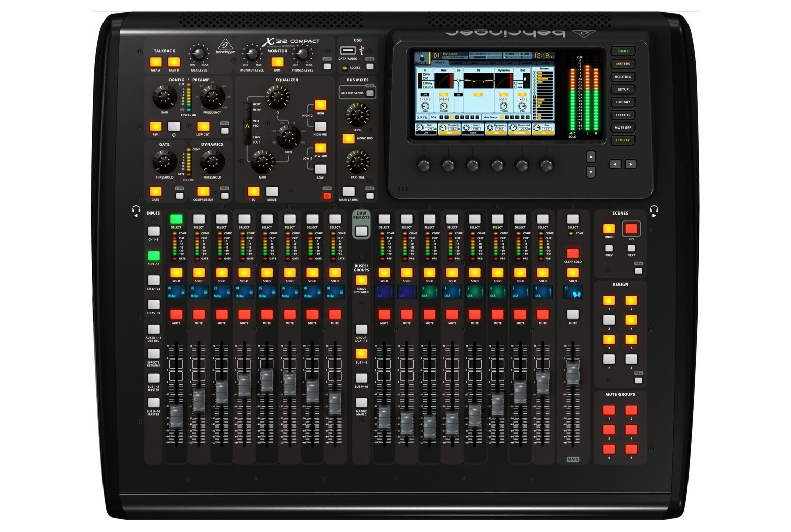Select input layer CH 25-32
Viewport: 791px width, 532px height.
(153, 305)
